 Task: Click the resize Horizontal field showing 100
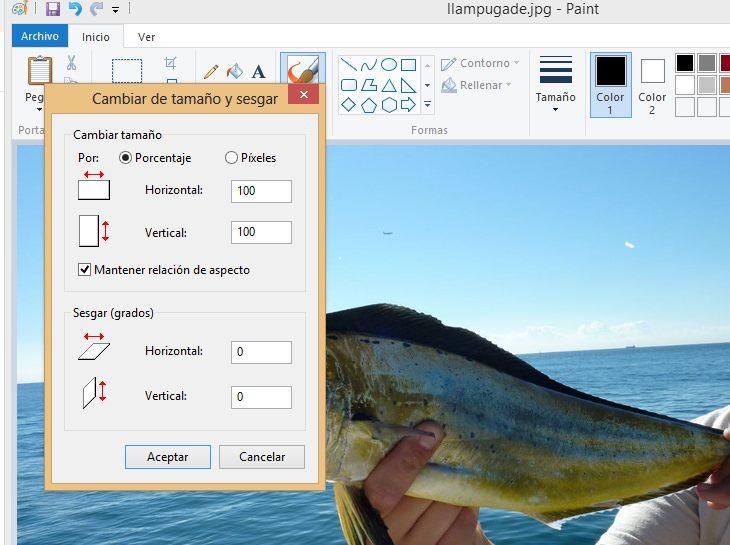261,191
